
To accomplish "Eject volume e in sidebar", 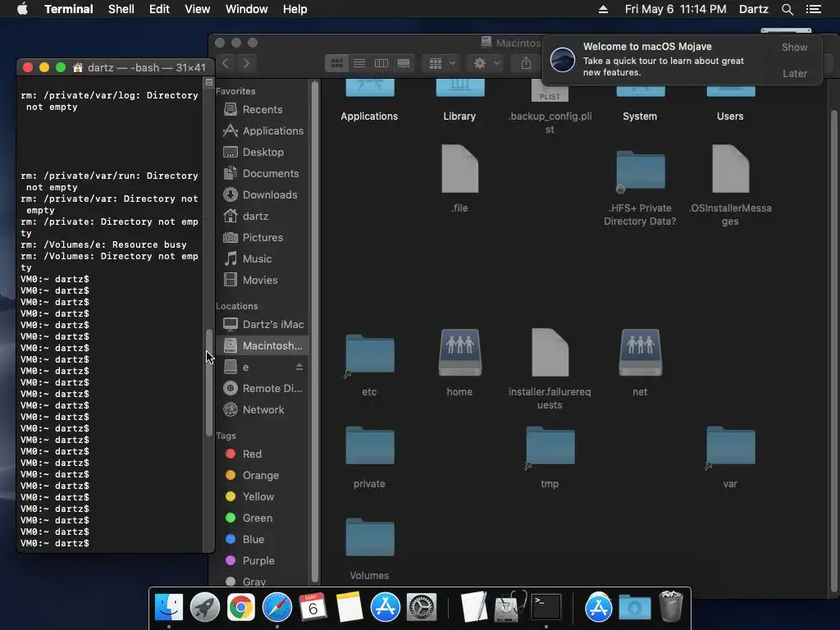I will pos(299,367).
